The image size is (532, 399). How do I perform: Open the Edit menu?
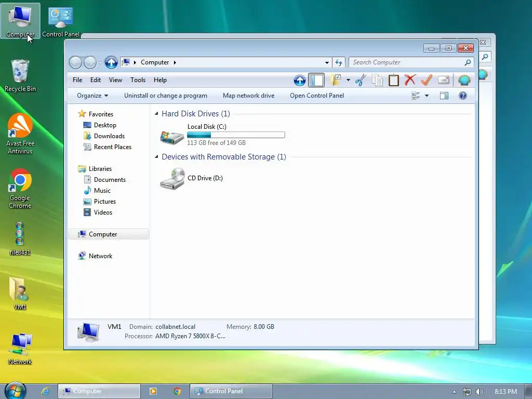tap(96, 80)
